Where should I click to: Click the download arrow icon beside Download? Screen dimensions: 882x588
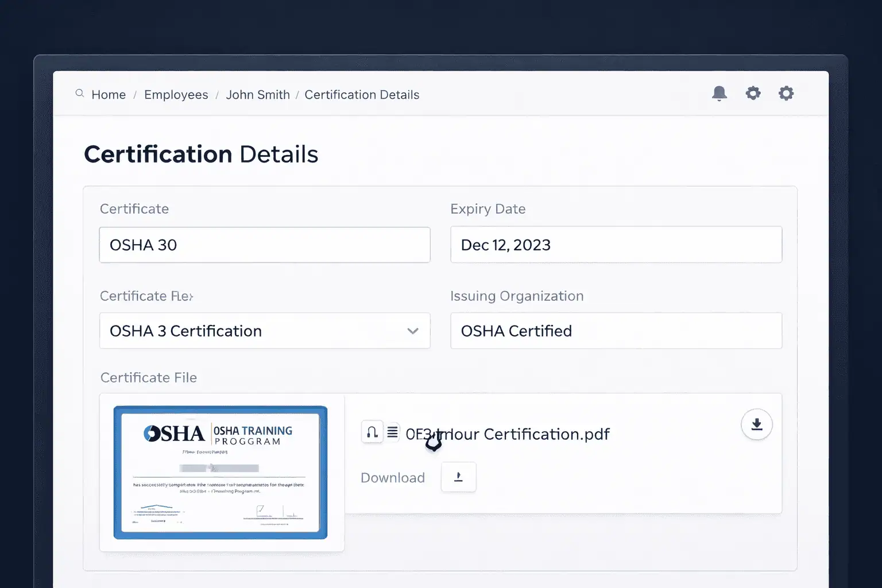point(458,477)
